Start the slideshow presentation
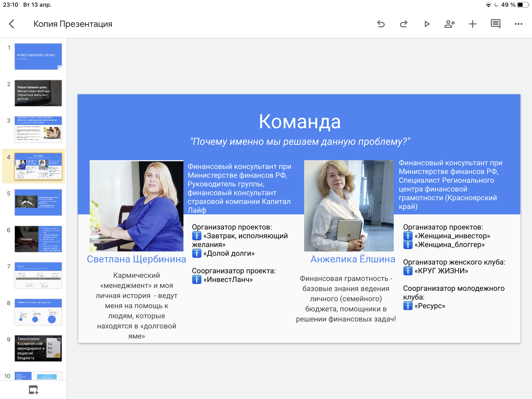532x399 pixels. (x=427, y=24)
